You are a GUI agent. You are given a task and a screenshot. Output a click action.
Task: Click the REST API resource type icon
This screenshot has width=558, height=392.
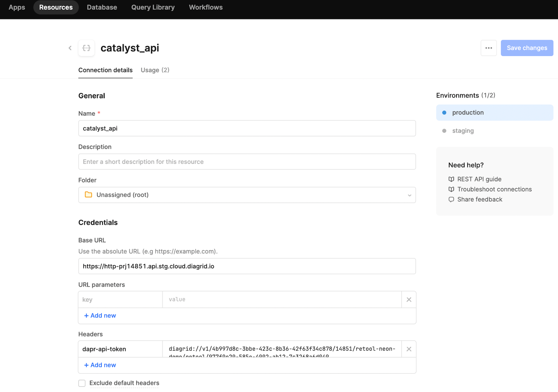pos(86,48)
